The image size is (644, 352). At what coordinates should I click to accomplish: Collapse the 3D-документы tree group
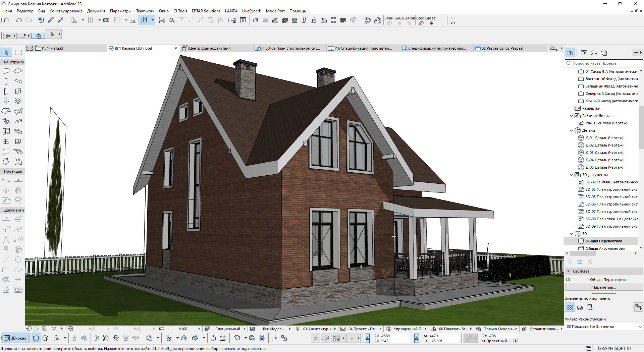tap(572, 175)
